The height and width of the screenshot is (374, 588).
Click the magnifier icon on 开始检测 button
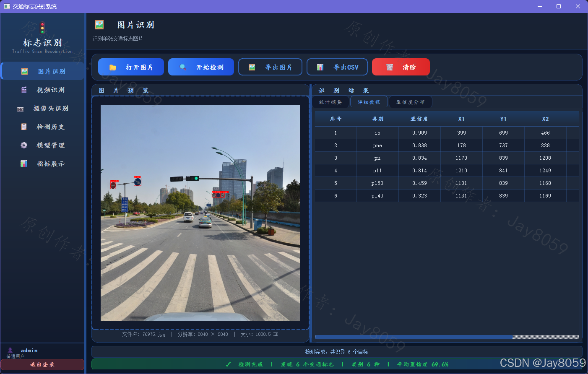click(x=183, y=67)
